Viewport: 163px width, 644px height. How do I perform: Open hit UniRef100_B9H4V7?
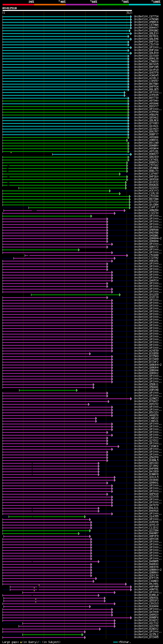pos(146,28)
